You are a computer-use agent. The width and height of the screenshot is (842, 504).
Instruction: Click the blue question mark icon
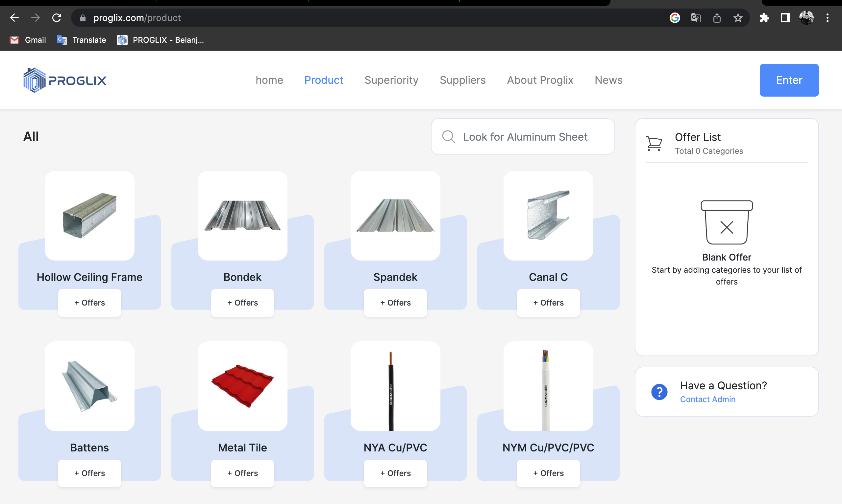pos(659,392)
